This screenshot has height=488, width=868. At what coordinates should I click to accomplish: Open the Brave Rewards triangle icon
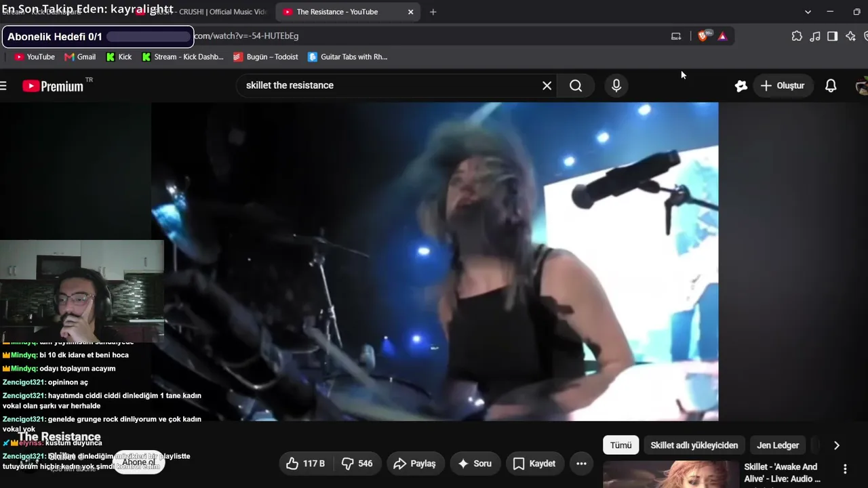click(722, 36)
